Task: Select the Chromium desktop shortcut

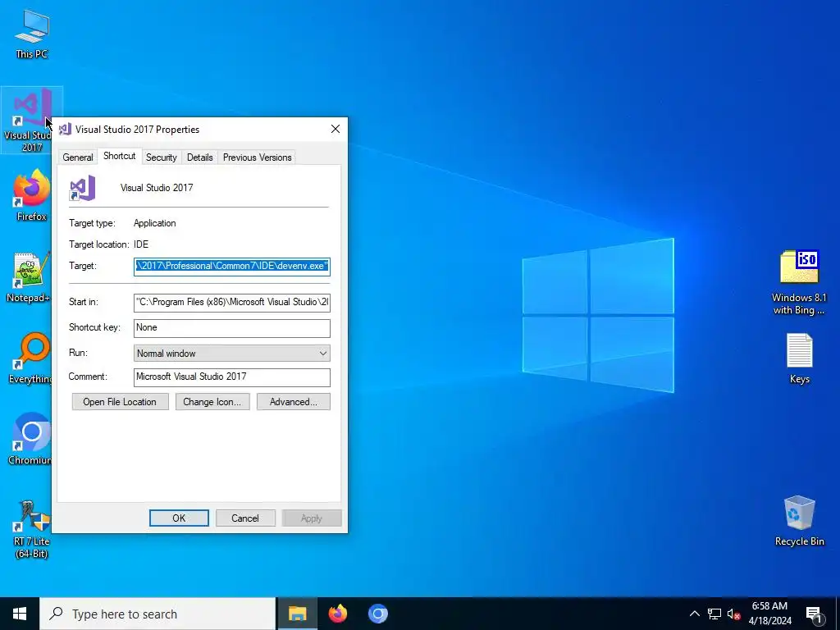Action: pyautogui.click(x=30, y=440)
